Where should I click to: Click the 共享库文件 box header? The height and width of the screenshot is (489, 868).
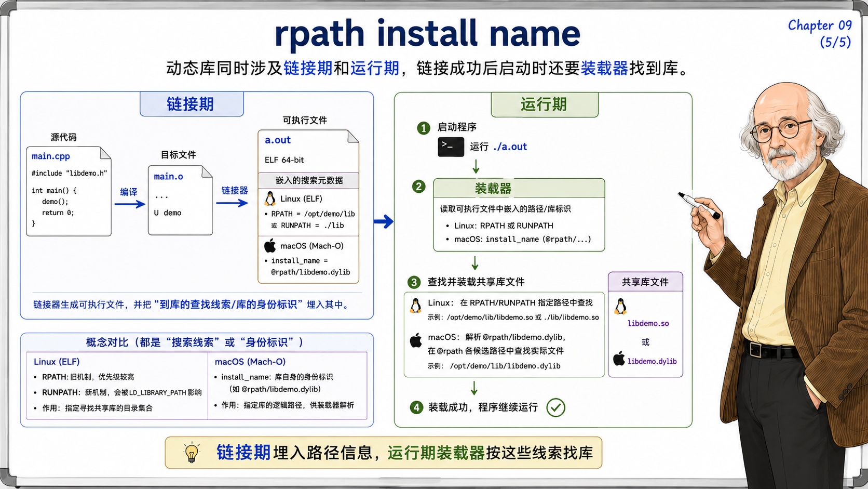point(645,282)
